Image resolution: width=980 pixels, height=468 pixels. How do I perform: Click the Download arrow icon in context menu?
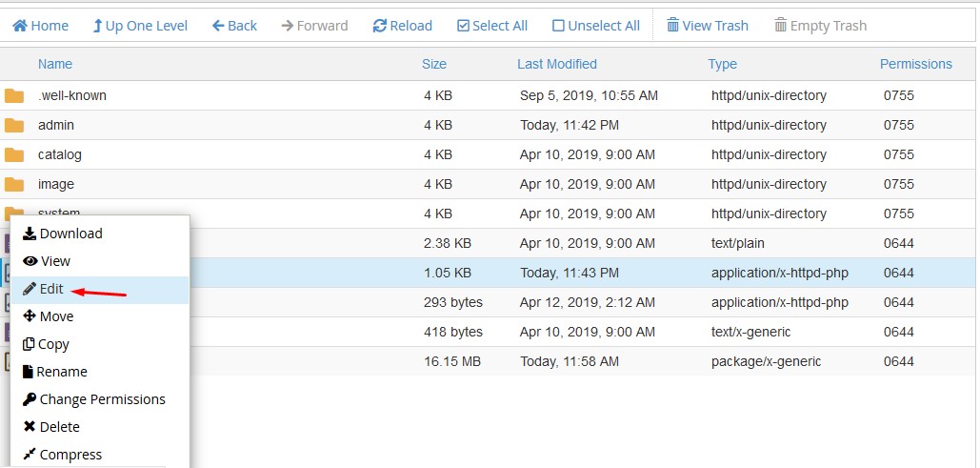[x=30, y=234]
